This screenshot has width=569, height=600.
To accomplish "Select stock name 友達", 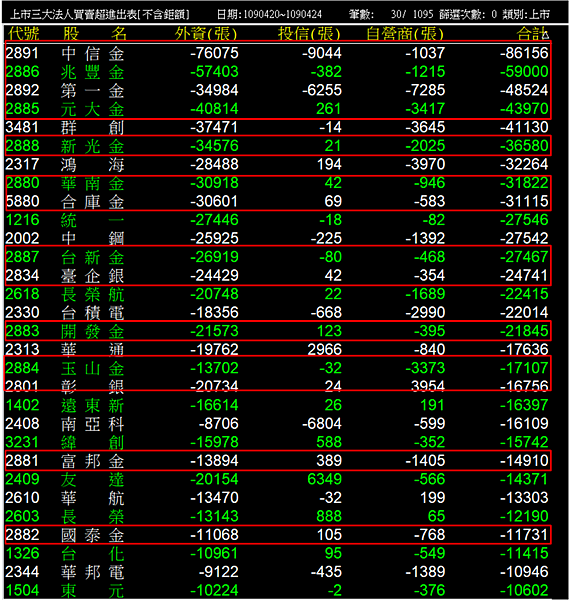I will tap(93, 479).
